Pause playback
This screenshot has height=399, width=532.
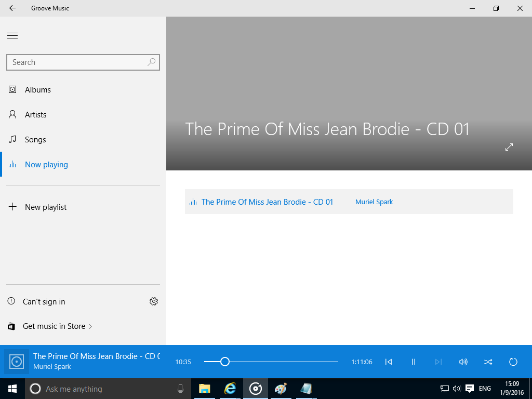point(413,362)
